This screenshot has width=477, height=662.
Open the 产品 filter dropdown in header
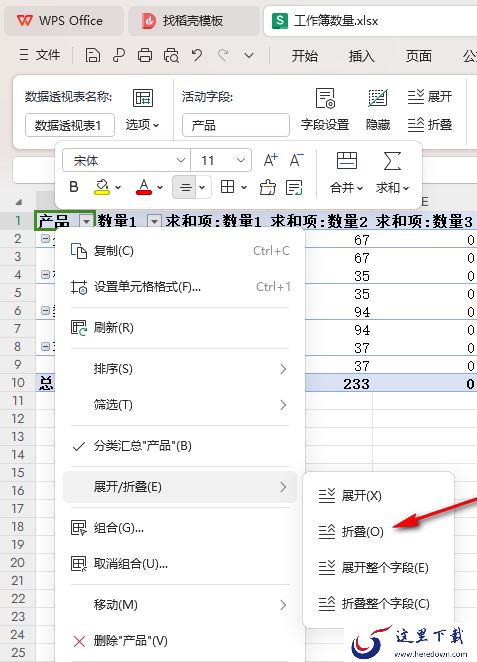[x=86, y=221]
